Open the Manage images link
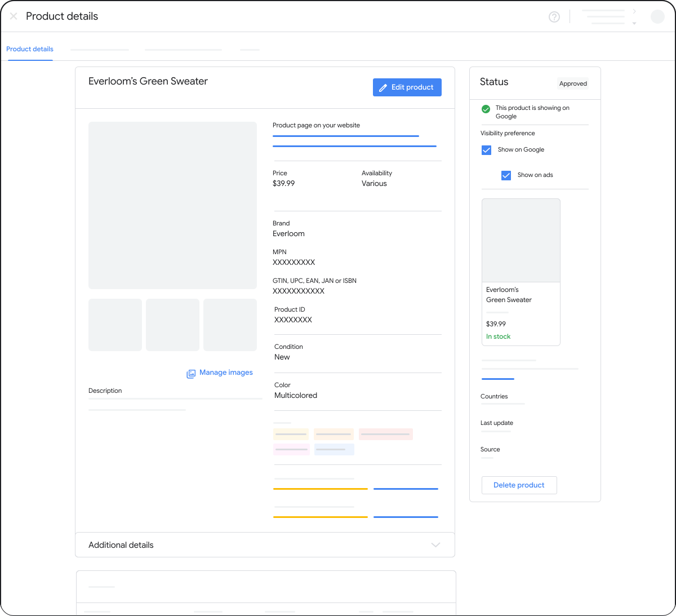 [226, 373]
